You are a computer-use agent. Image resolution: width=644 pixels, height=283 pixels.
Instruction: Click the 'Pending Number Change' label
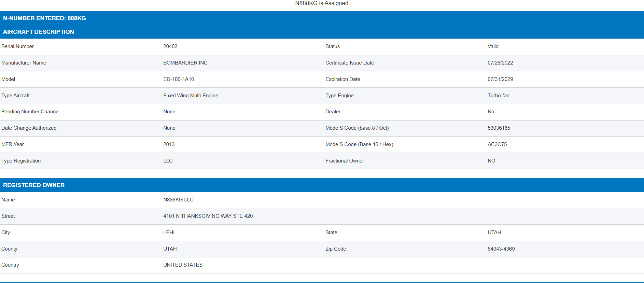point(30,112)
